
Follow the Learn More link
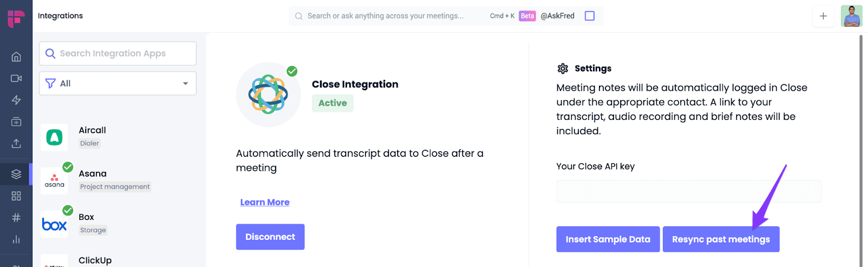click(265, 202)
